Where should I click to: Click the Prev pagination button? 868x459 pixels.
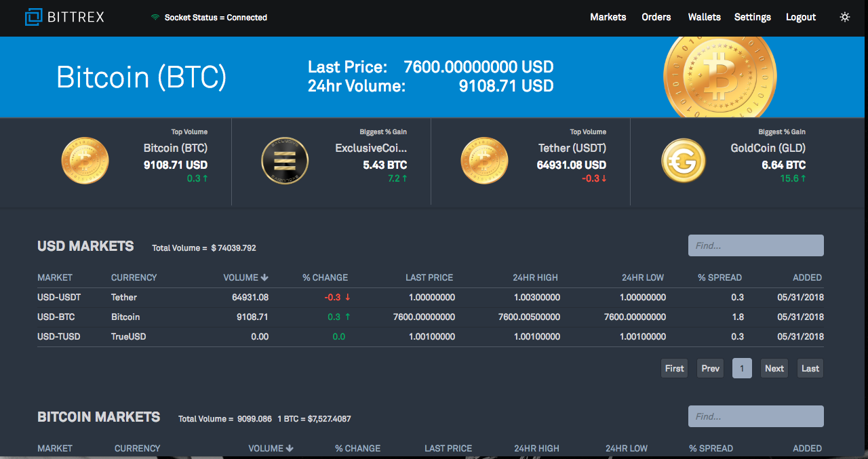711,368
